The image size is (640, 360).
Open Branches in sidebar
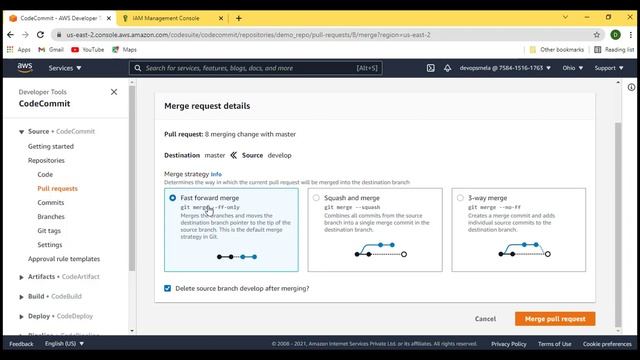click(x=51, y=217)
